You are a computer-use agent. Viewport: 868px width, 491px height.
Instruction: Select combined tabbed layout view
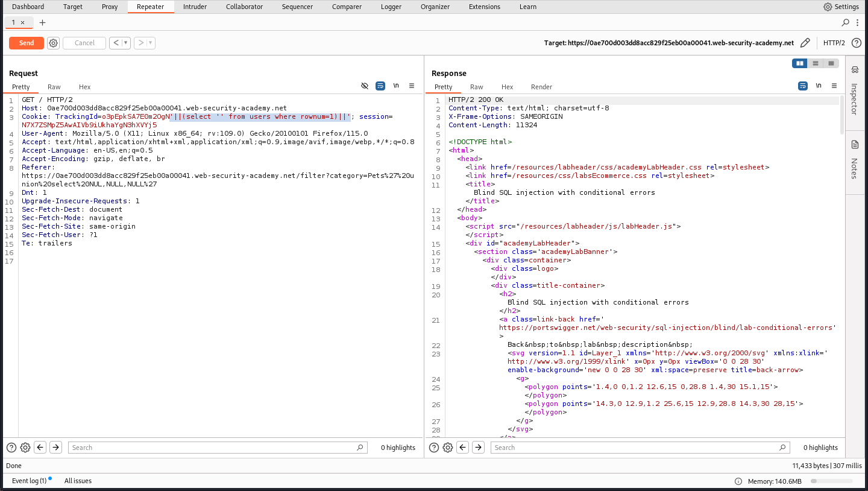831,63
